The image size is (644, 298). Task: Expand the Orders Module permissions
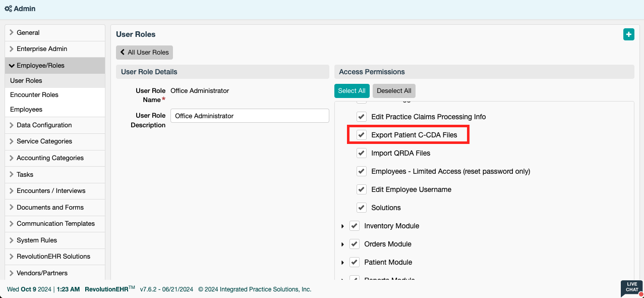tap(342, 244)
